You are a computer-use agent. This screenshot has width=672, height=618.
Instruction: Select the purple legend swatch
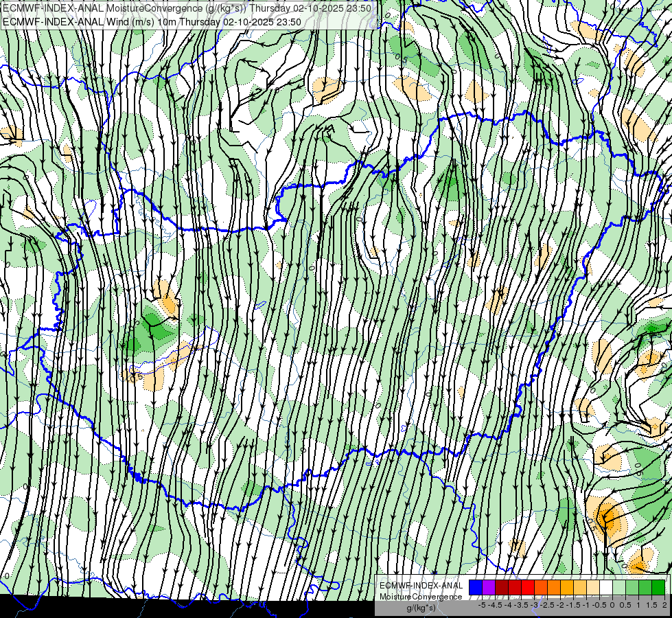[489, 588]
